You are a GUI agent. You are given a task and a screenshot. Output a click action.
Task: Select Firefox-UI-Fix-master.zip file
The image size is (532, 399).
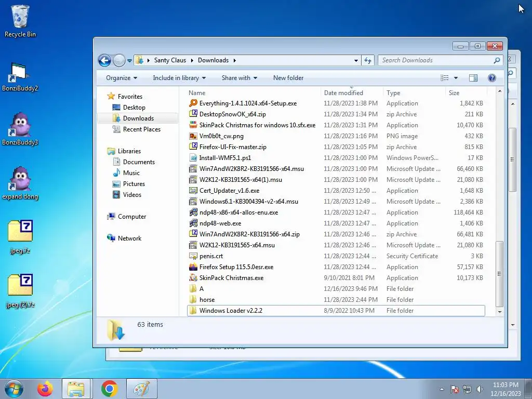pos(336,147)
